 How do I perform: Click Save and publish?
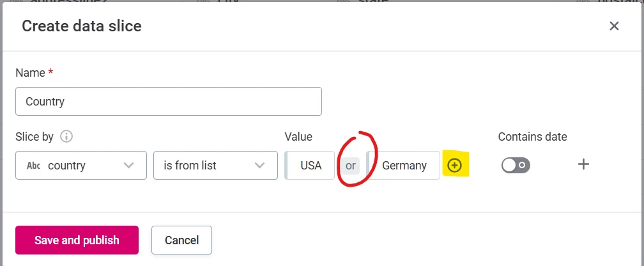click(77, 240)
